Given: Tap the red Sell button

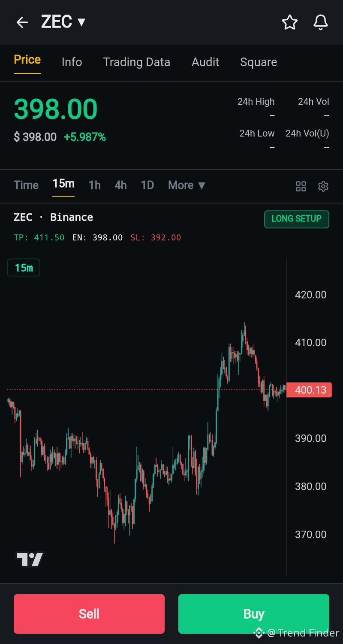Looking at the screenshot, I should (89, 614).
